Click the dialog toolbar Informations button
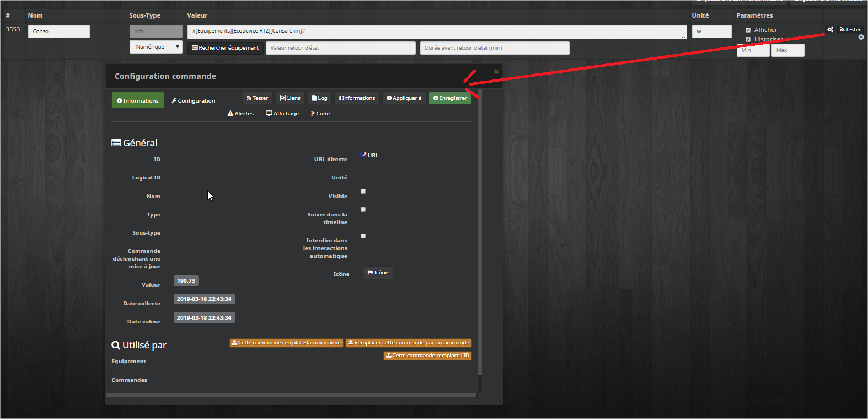This screenshot has width=868, height=419. click(357, 98)
